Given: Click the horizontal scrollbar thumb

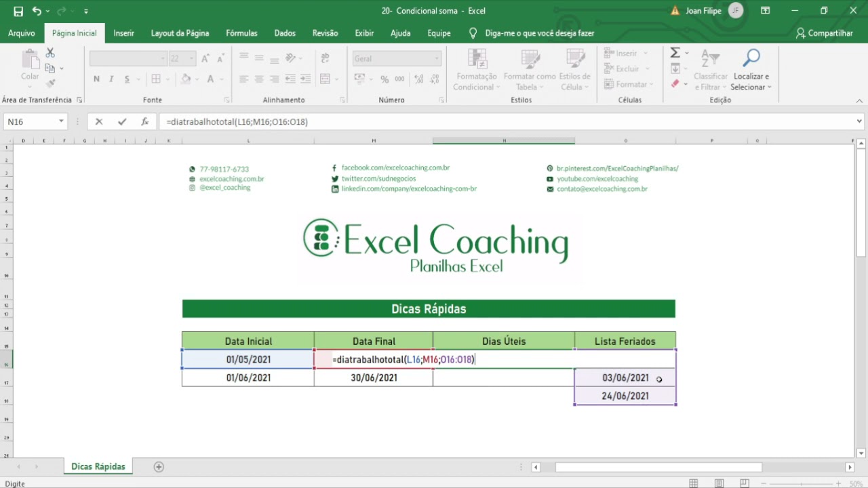Looking at the screenshot, I should point(658,467).
